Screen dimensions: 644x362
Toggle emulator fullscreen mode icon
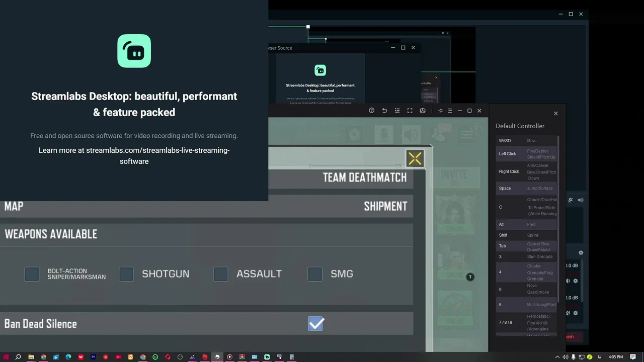tap(410, 111)
